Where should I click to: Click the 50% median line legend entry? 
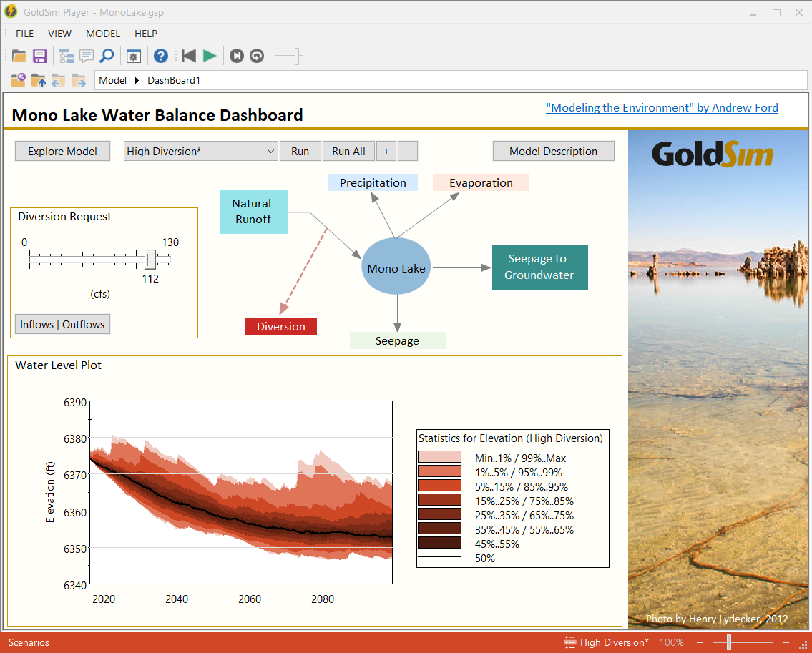[x=456, y=558]
